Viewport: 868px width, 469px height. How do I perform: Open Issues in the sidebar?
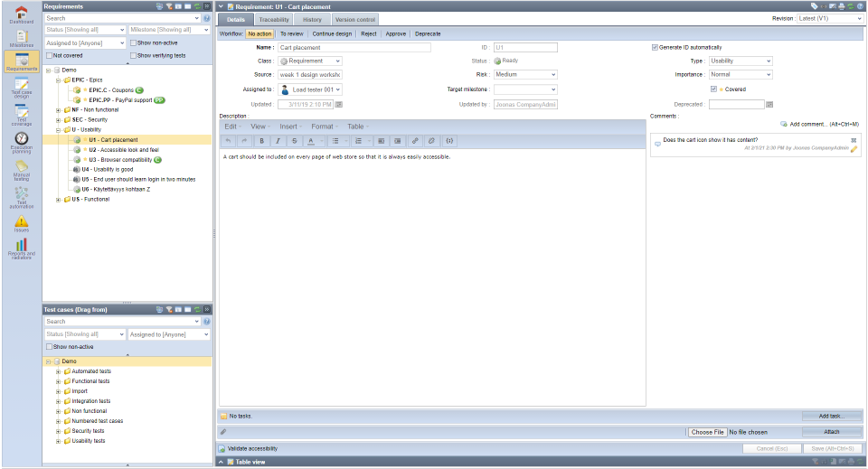point(21,223)
